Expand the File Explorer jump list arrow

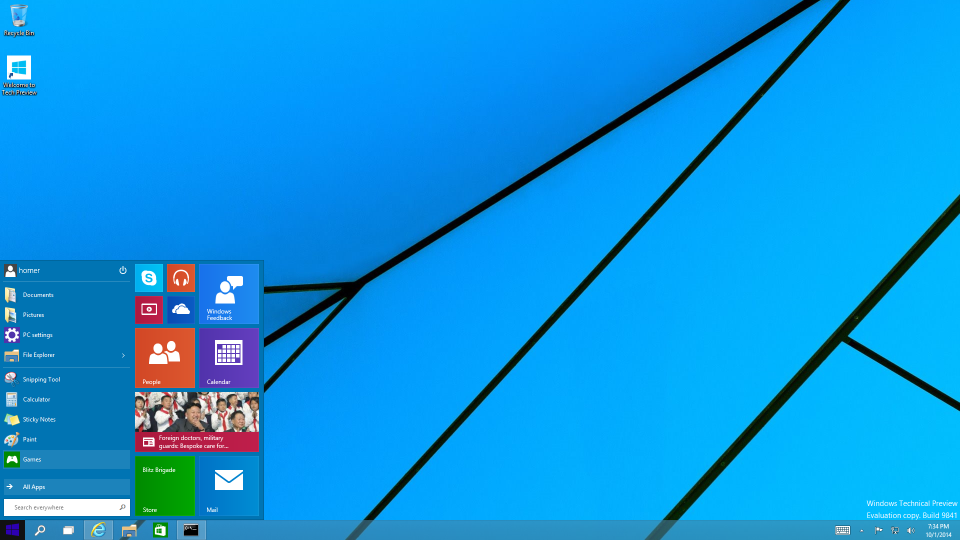coord(123,355)
